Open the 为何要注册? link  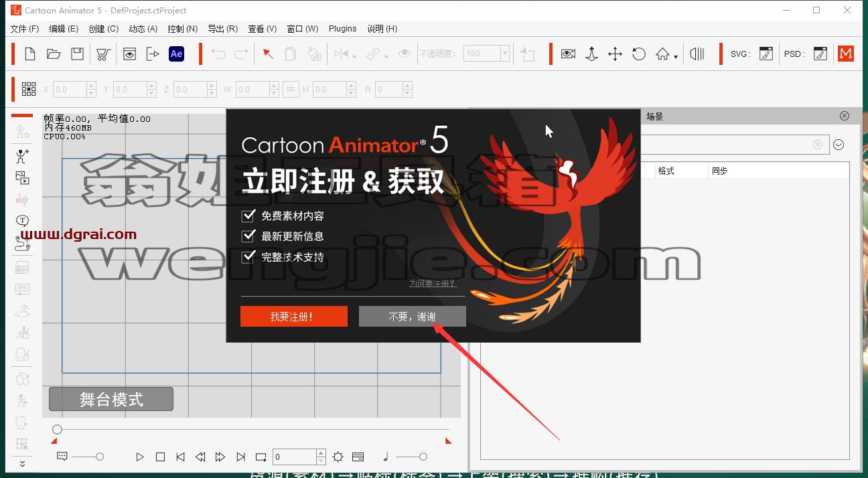coord(433,284)
